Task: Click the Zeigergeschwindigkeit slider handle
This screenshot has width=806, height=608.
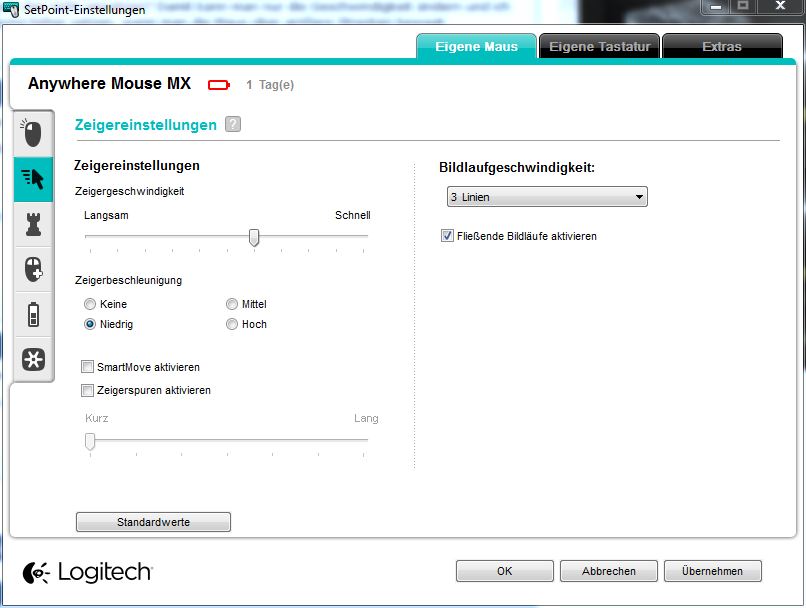Action: (254, 237)
